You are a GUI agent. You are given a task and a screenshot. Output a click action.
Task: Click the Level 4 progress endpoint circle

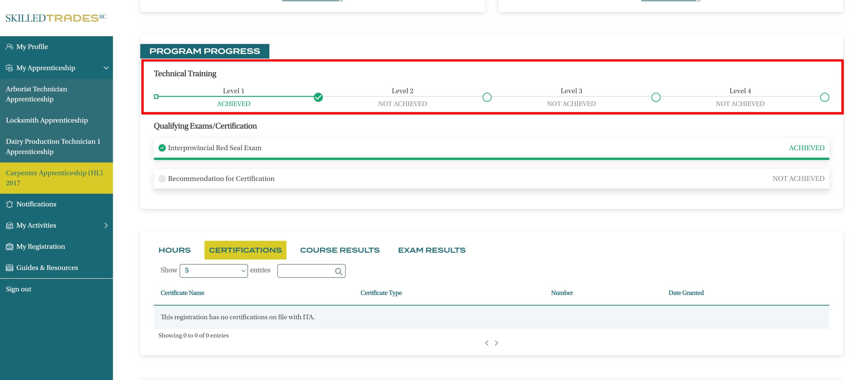pos(824,97)
